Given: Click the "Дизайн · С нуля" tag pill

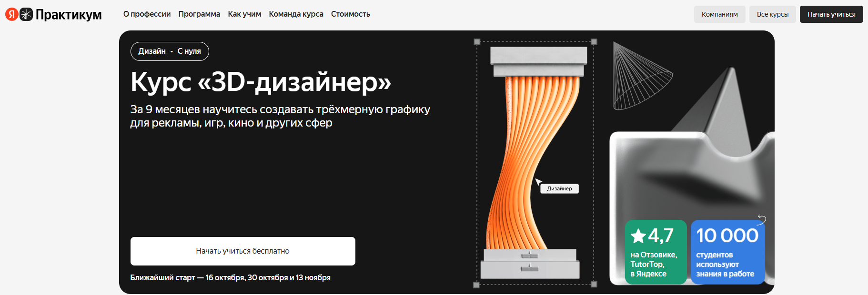Looking at the screenshot, I should (x=170, y=51).
